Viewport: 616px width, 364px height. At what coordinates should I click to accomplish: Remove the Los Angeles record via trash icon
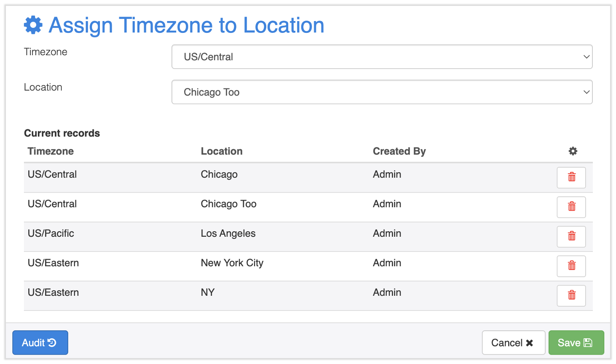(571, 236)
